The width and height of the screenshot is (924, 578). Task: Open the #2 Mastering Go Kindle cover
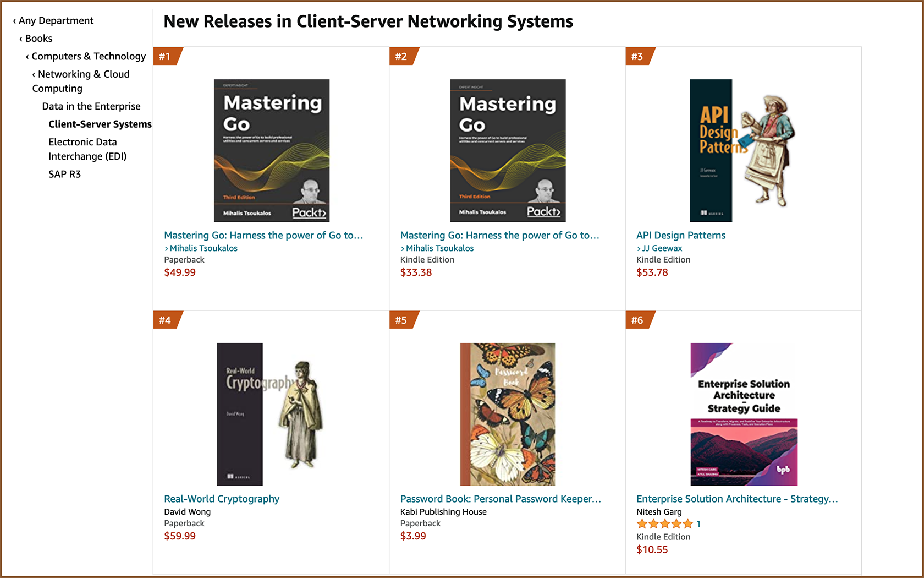pos(508,150)
